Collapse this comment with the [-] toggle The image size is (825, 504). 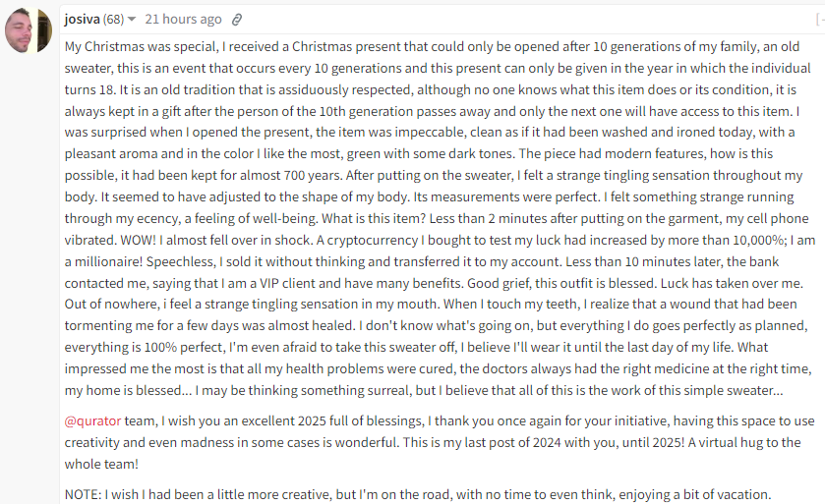[820, 20]
